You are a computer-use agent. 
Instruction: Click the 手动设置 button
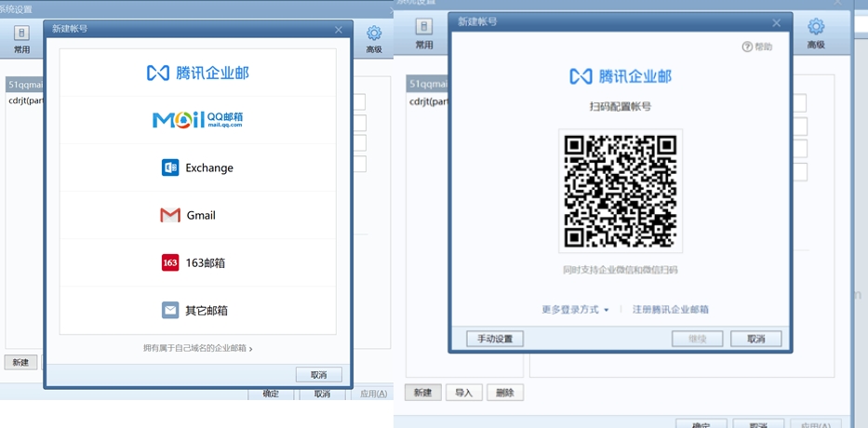495,339
